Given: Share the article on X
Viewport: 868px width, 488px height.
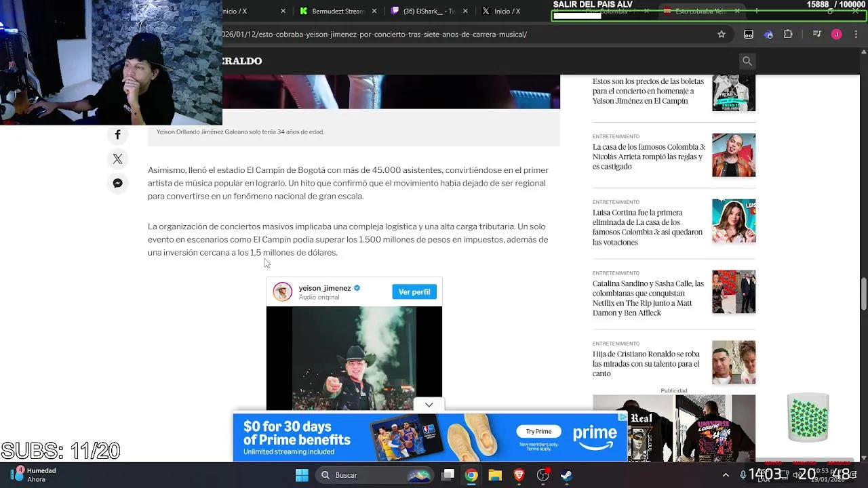Looking at the screenshot, I should (x=117, y=159).
